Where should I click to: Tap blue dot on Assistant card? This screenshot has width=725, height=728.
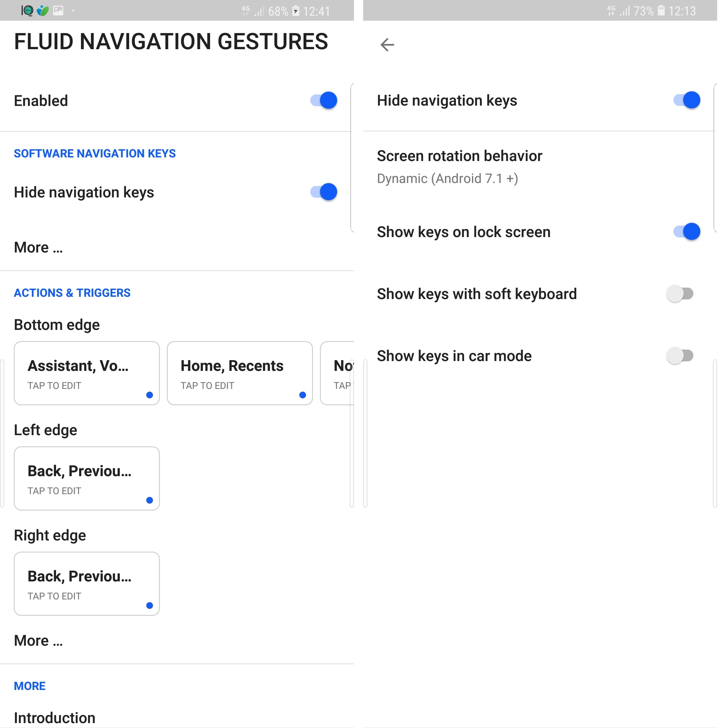(149, 395)
